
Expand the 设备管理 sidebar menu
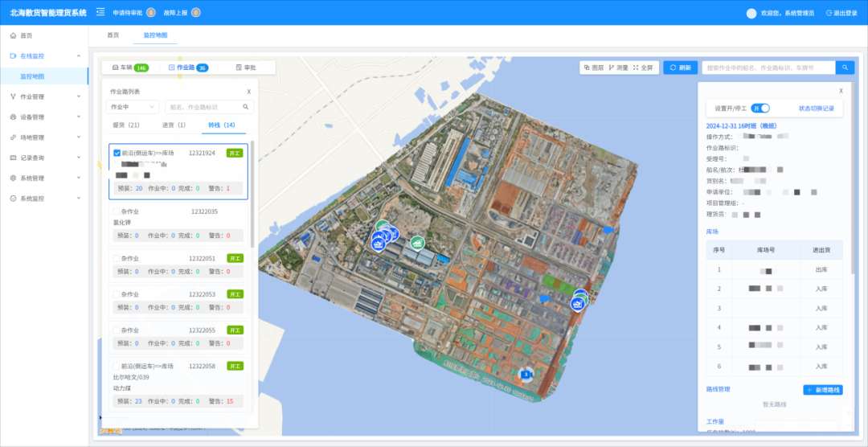click(44, 117)
